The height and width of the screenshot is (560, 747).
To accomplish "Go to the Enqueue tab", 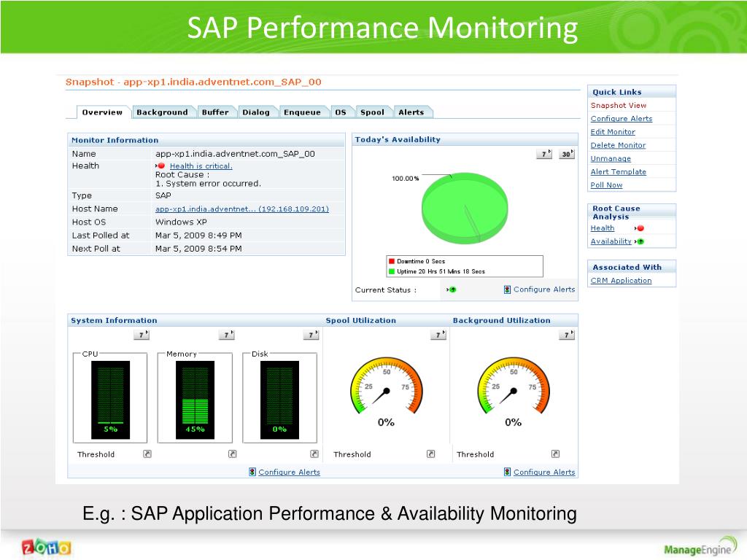I will 302,112.
